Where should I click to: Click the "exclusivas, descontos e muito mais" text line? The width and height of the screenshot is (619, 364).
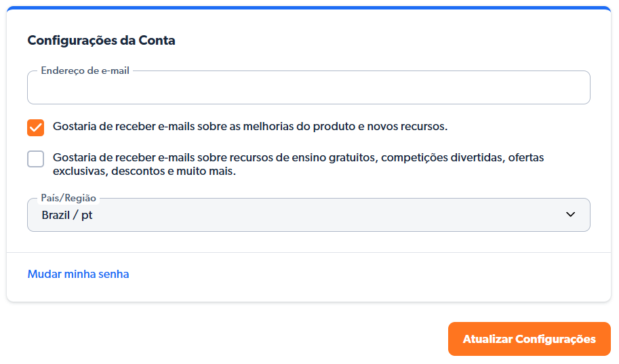coord(144,172)
